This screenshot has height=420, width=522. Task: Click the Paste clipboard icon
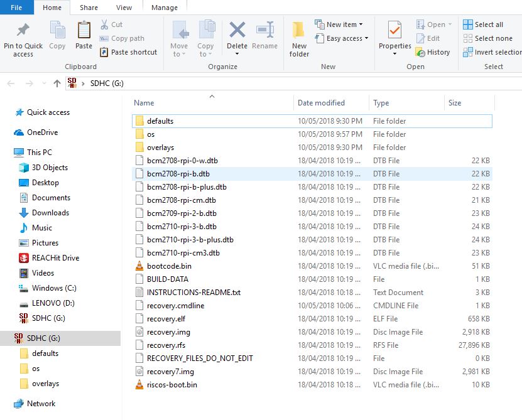tap(84, 30)
